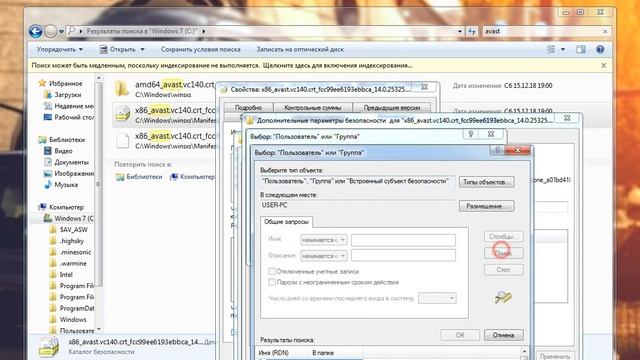The height and width of the screenshot is (360, 640).
Task: Click the Имя text field
Action: [403, 240]
